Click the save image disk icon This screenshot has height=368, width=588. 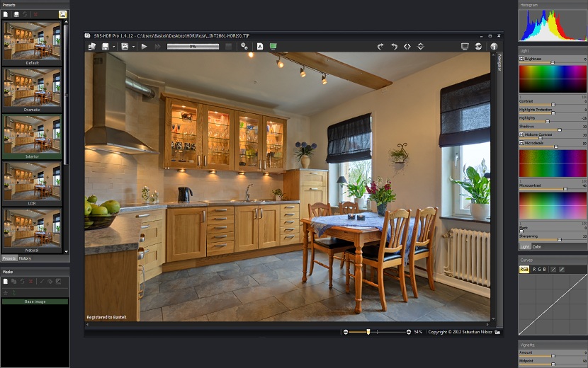pos(106,47)
